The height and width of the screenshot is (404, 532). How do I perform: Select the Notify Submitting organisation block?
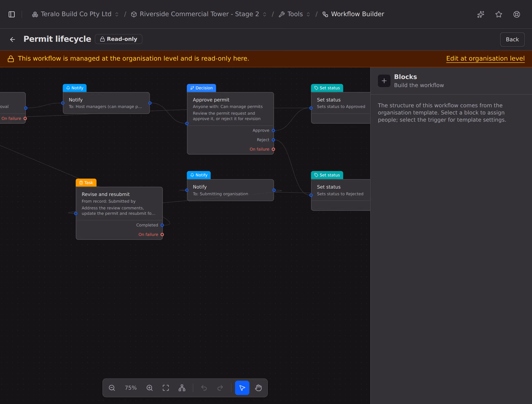point(230,190)
